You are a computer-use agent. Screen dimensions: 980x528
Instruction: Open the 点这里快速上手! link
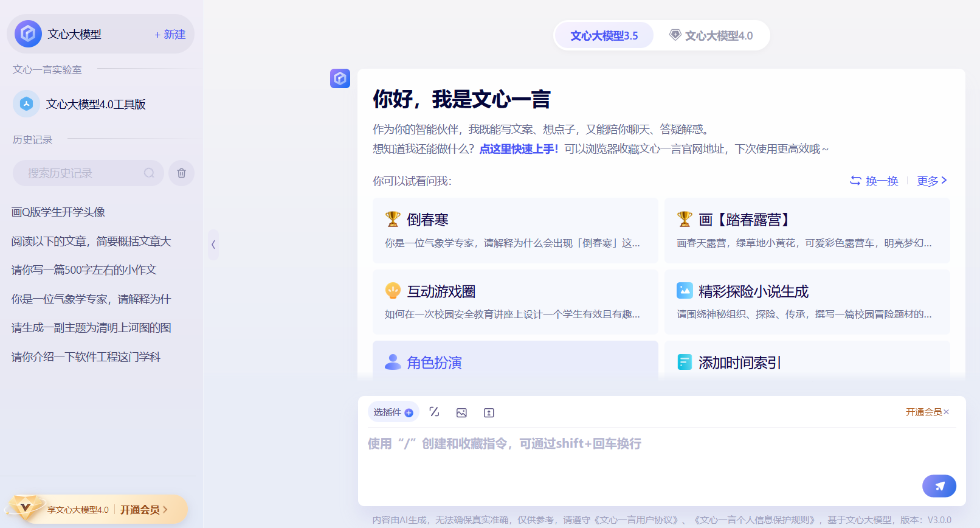point(519,149)
